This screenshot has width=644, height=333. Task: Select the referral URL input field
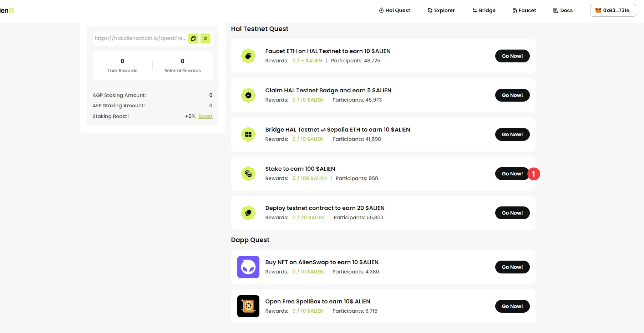click(140, 38)
